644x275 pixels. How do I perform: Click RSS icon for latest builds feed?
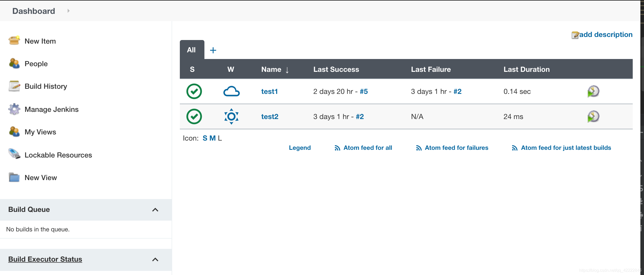click(x=515, y=148)
